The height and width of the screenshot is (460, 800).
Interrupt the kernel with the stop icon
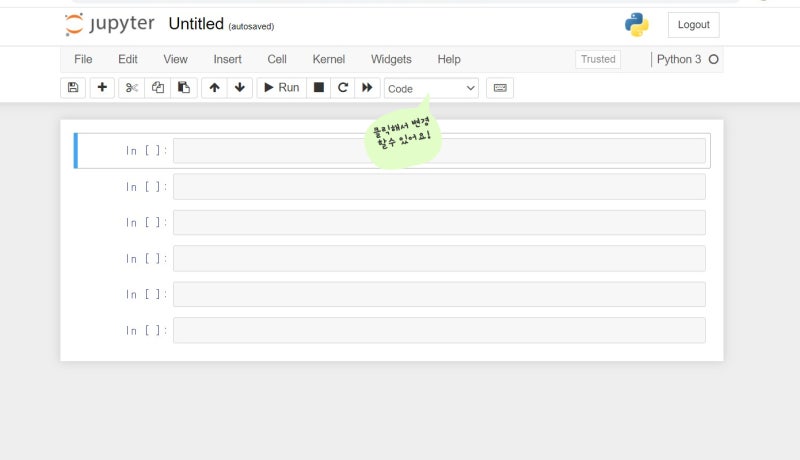pyautogui.click(x=318, y=88)
